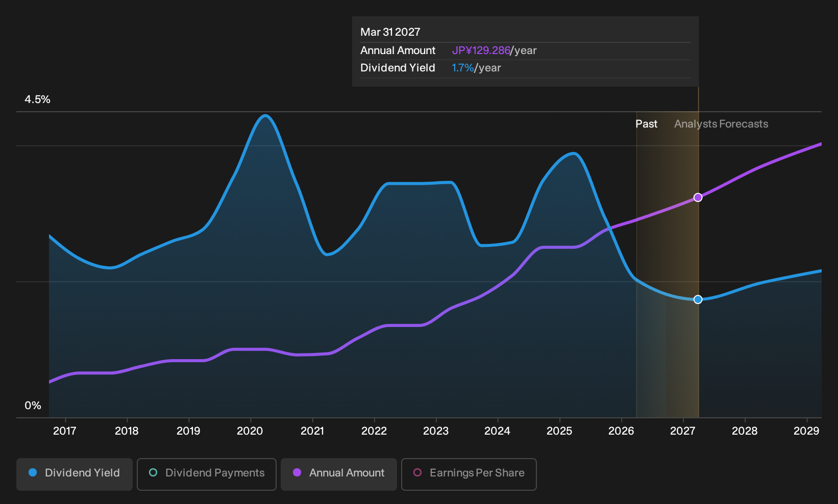Click the JP¥129.286 annual amount value

(481, 51)
